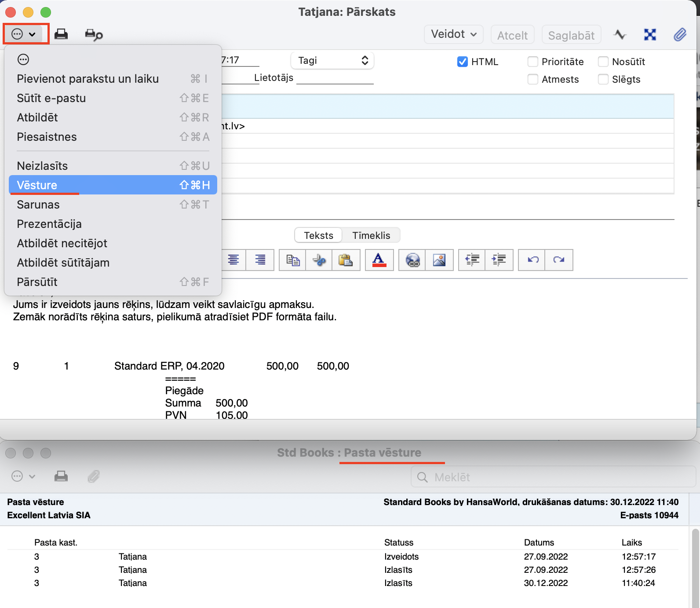Insert a hyperlink with the globe icon
The width and height of the screenshot is (700, 608).
[x=412, y=260]
